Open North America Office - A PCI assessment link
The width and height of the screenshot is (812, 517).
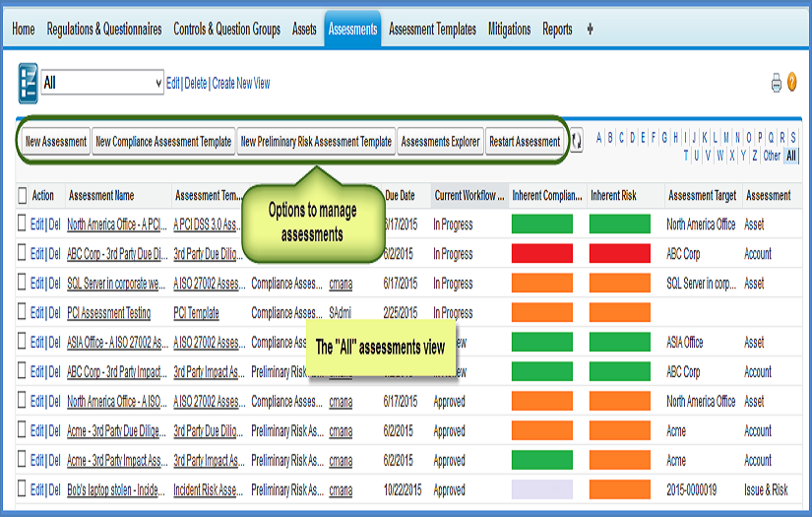pyautogui.click(x=117, y=225)
